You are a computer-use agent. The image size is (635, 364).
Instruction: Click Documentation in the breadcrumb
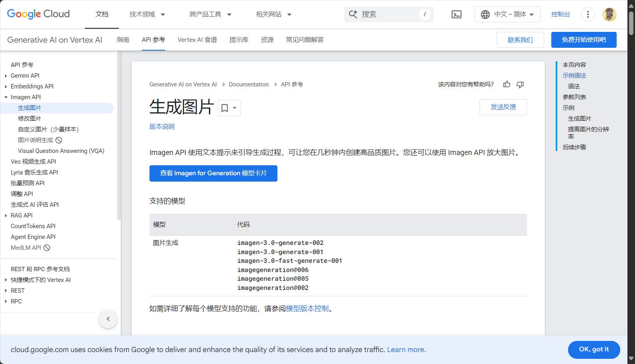click(249, 84)
